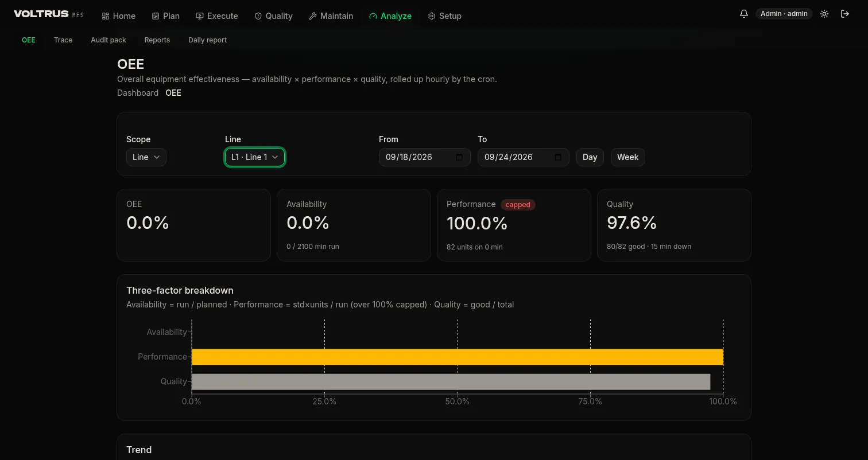This screenshot has width=868, height=460.
Task: Click the Admin · admin user badge
Action: point(784,14)
